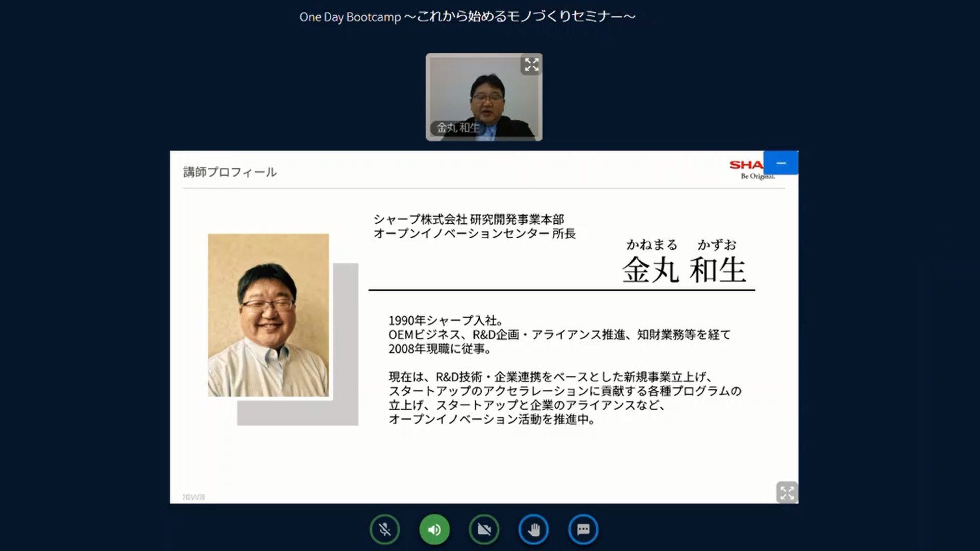Expand the presentation slide to fullscreen
The height and width of the screenshot is (551, 980).
(x=788, y=493)
